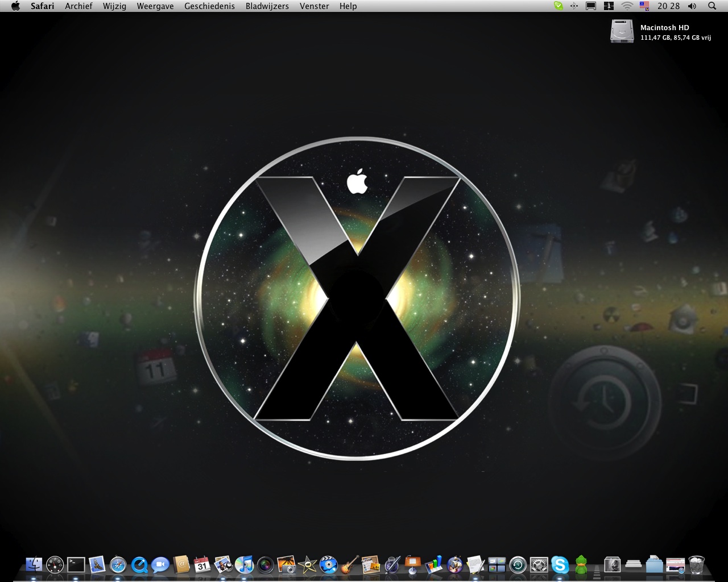Open the Help menu

[348, 6]
